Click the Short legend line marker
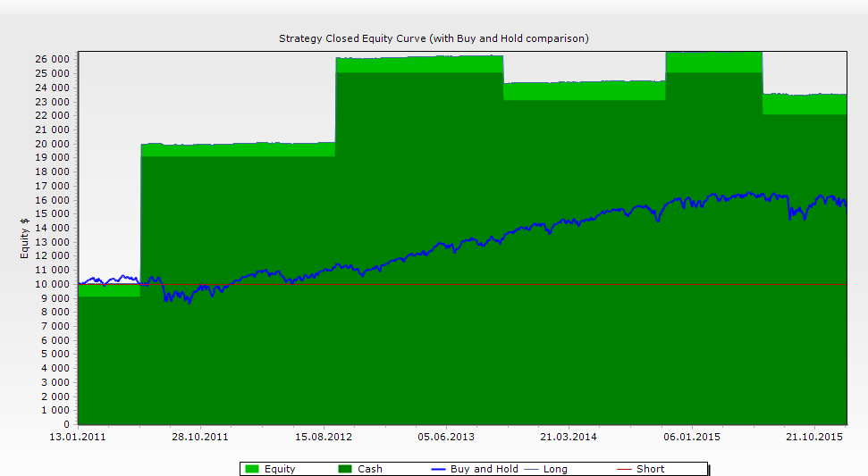Screen dimensions: 868x476 625,469
